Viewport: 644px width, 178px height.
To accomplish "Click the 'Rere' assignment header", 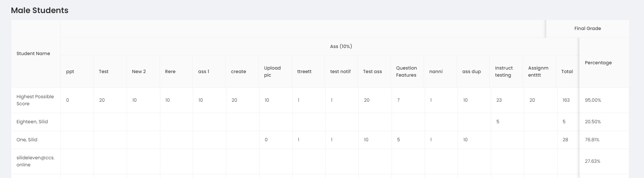I will pos(170,72).
